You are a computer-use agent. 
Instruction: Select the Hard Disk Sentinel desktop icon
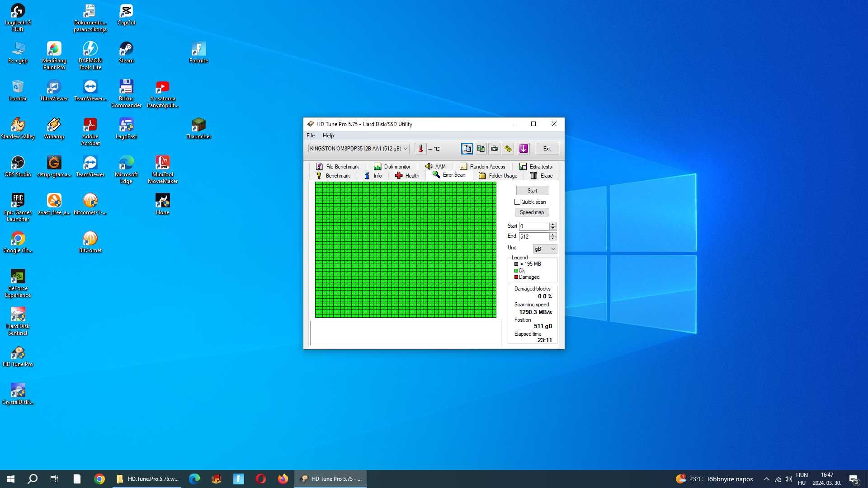18,321
